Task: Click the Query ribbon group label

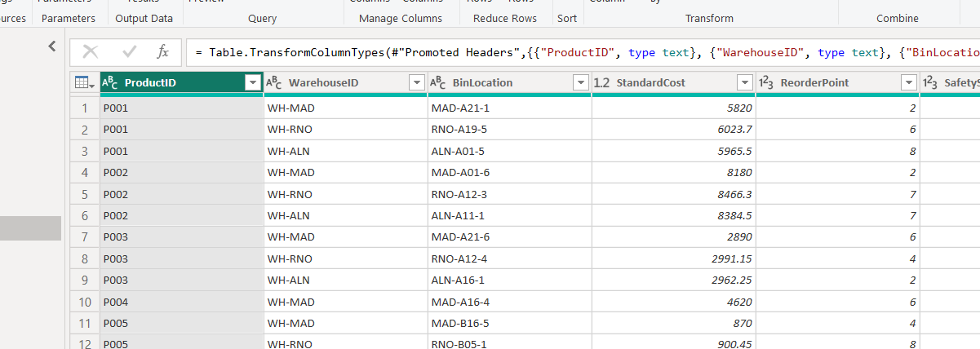Action: (x=263, y=18)
